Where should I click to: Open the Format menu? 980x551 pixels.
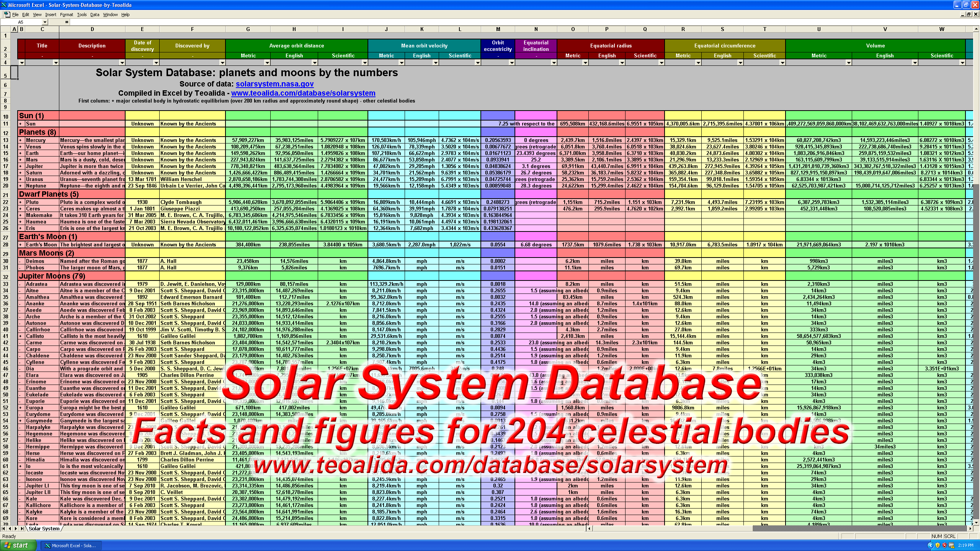pos(66,15)
